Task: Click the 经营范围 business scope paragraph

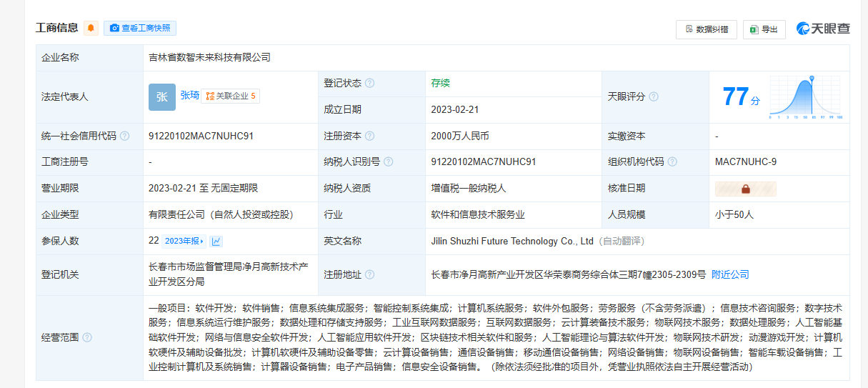Action: (x=497, y=337)
